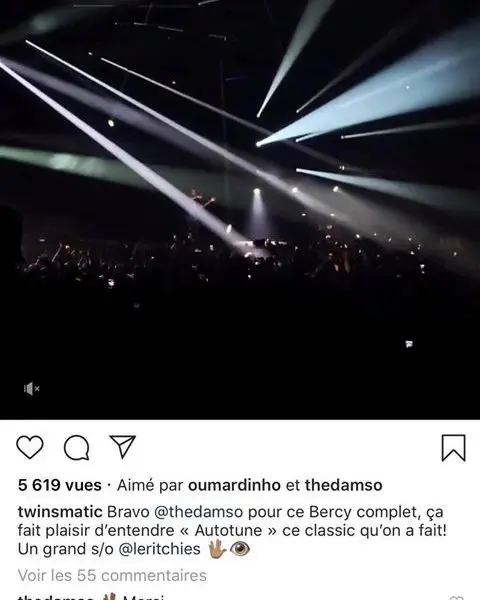Save the post with the bookmark icon
Image resolution: width=480 pixels, height=600 pixels.
click(454, 447)
